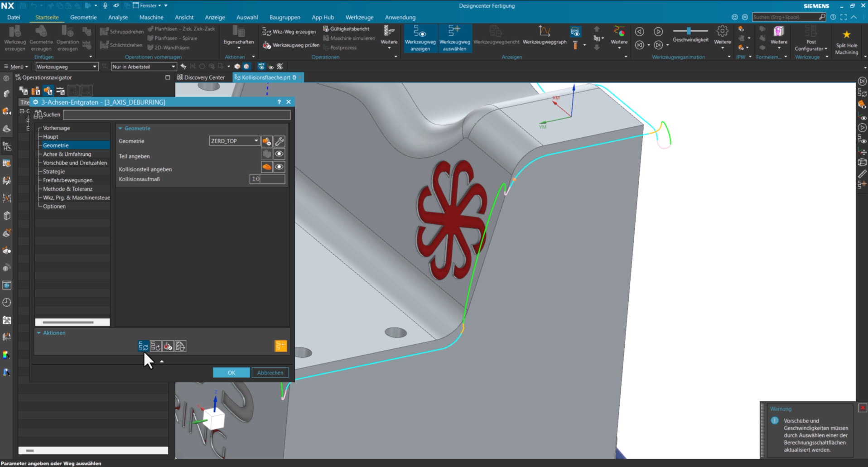Screen dimensions: 868x467
Task: Select Strategie in the dialog tree
Action: [x=54, y=172]
